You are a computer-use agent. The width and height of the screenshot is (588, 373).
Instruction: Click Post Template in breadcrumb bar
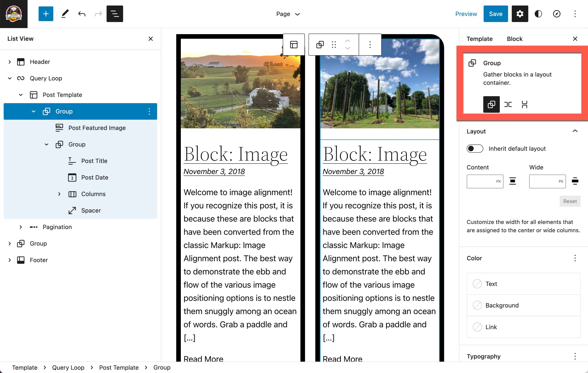click(119, 367)
